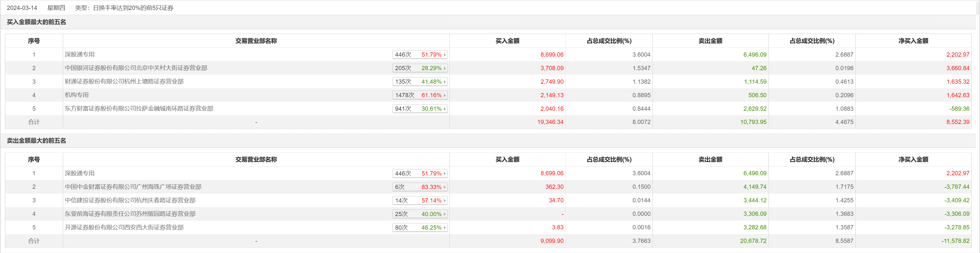This screenshot has height=253, width=980.
Task: Open 中信建投证券杭州庆春路证券营业部 link
Action: [x=130, y=200]
